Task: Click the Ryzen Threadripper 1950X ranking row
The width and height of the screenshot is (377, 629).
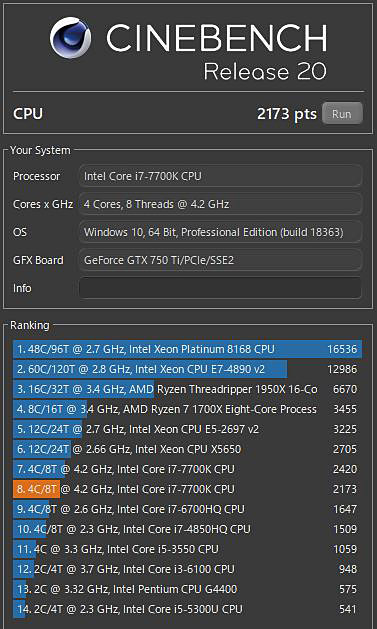Action: (x=187, y=389)
